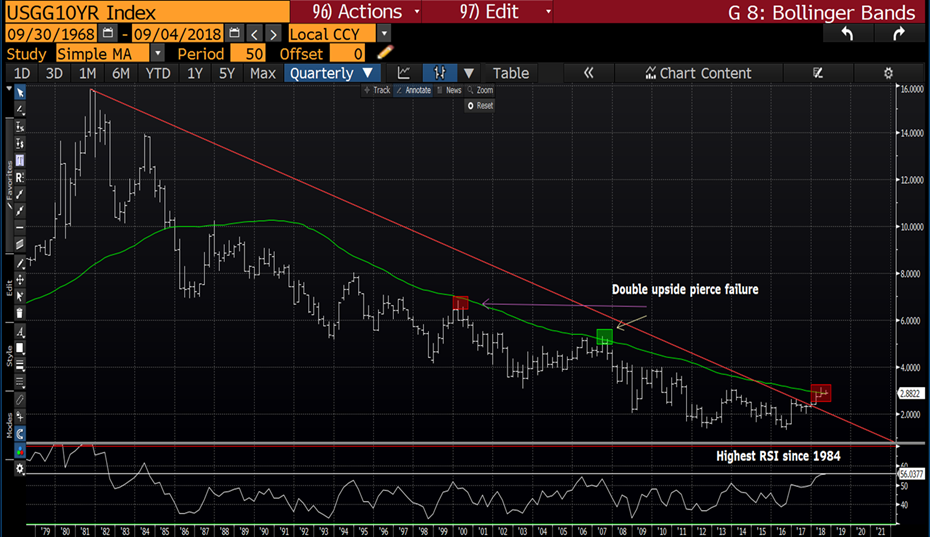Select the eraser mode tool

coord(20,400)
